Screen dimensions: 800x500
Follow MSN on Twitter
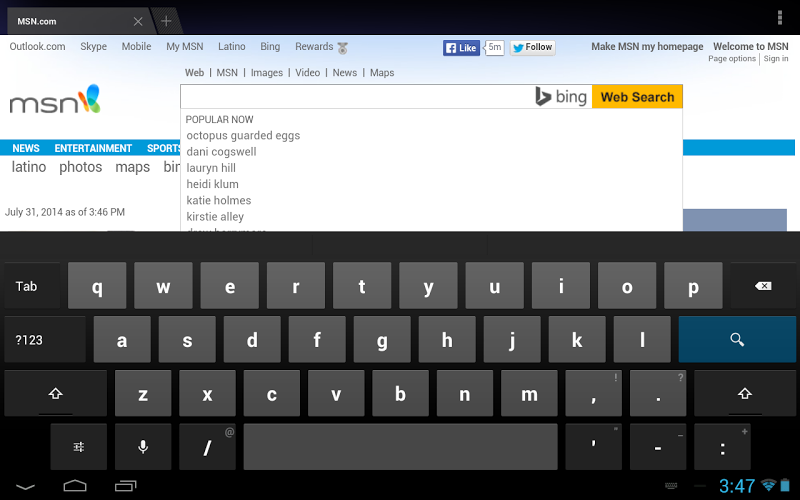(x=533, y=47)
